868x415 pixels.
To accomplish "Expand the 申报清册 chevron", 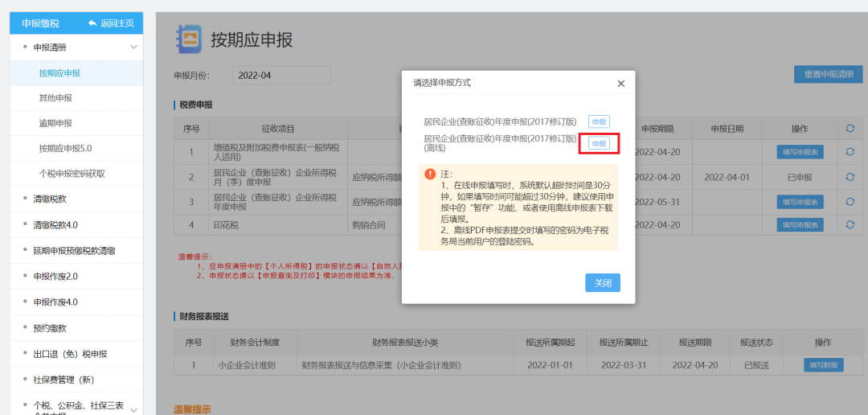I will click(133, 47).
